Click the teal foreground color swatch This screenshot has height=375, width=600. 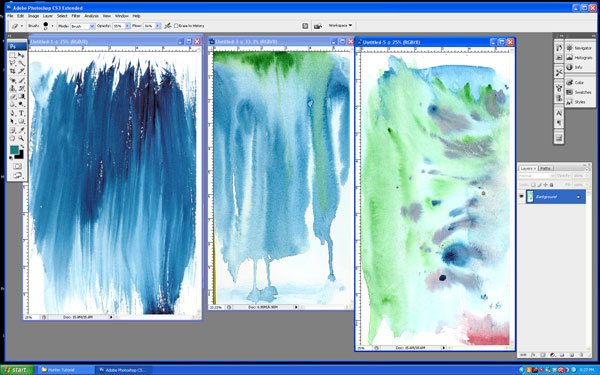click(x=14, y=150)
